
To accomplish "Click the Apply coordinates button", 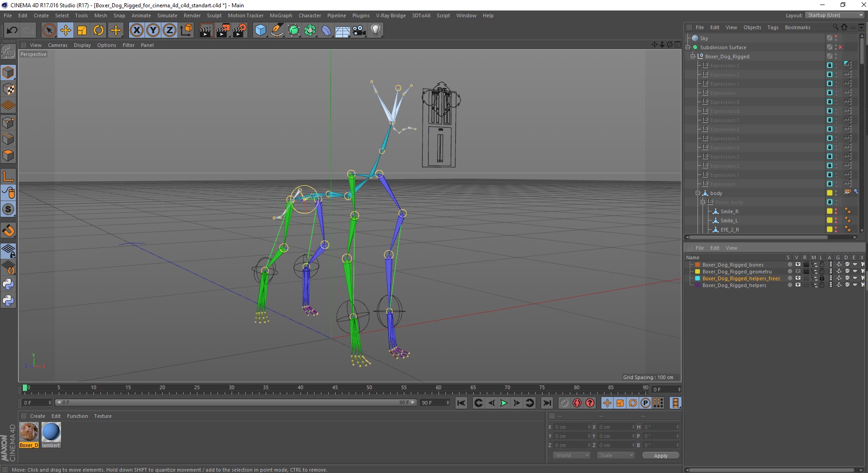I will (661, 455).
